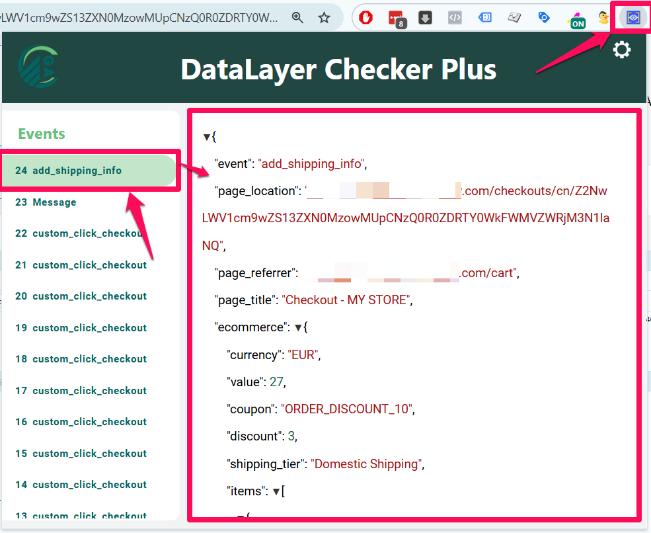Select event 21 custom_click_checkout
This screenshot has width=651, height=533.
[x=81, y=265]
